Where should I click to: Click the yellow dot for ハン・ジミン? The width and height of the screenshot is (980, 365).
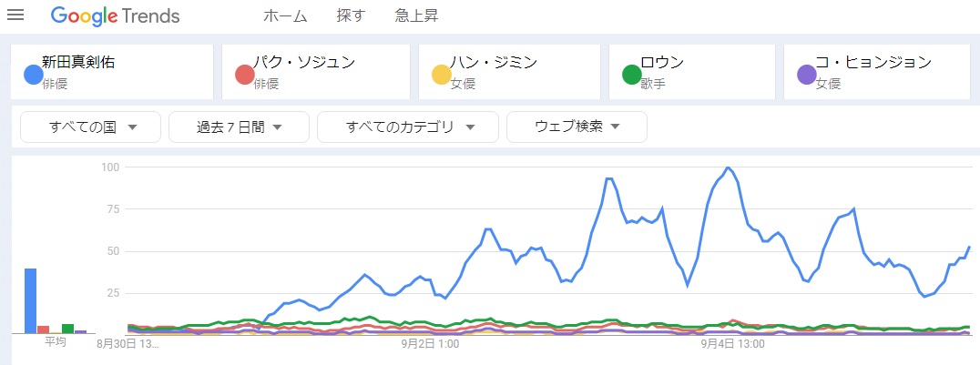coord(441,74)
